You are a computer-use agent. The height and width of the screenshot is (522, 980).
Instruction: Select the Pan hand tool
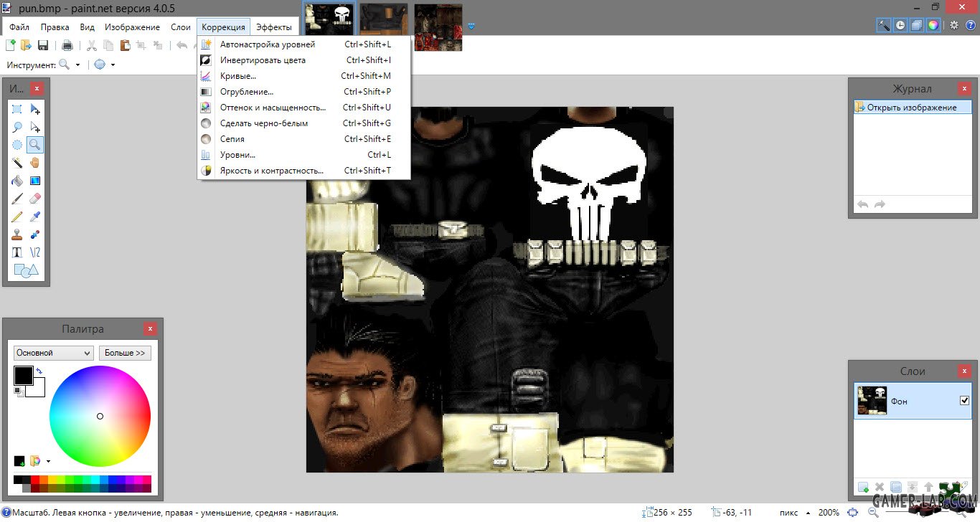(x=35, y=163)
